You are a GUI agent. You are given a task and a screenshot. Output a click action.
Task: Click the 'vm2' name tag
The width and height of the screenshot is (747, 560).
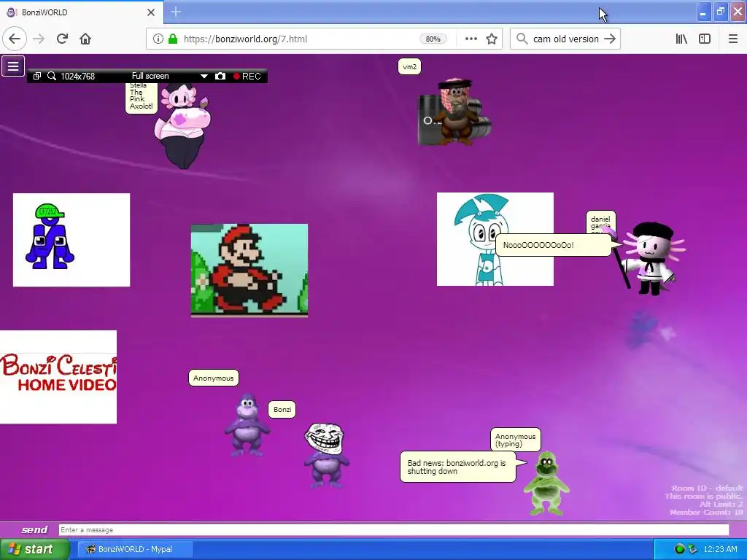[409, 66]
